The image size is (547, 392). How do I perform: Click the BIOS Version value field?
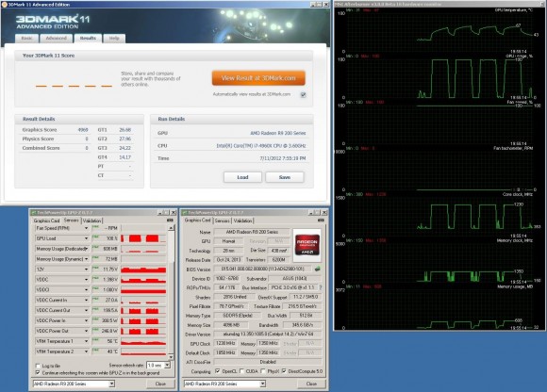263,269
